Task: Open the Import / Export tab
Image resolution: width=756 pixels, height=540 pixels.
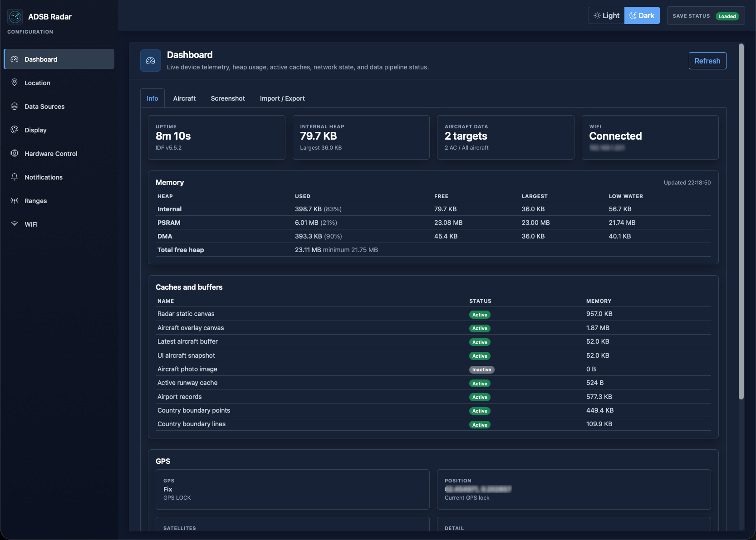Action: [x=282, y=98]
